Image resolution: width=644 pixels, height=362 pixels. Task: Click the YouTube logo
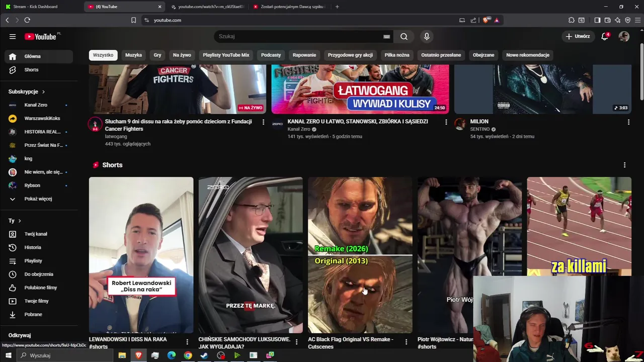click(x=40, y=36)
